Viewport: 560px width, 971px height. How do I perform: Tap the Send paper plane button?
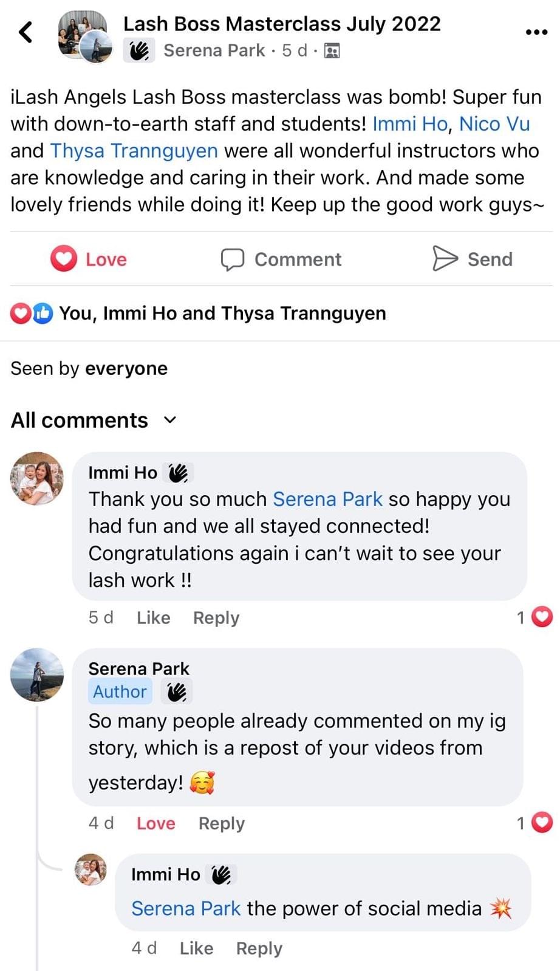[473, 259]
